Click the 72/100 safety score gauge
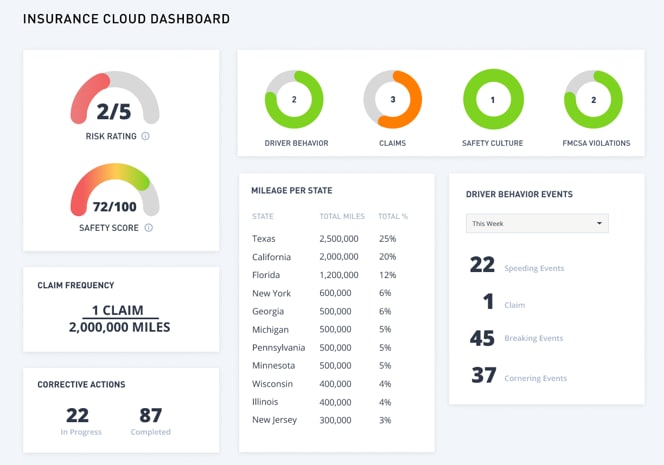Viewport: 664px width, 465px height. coord(114,192)
